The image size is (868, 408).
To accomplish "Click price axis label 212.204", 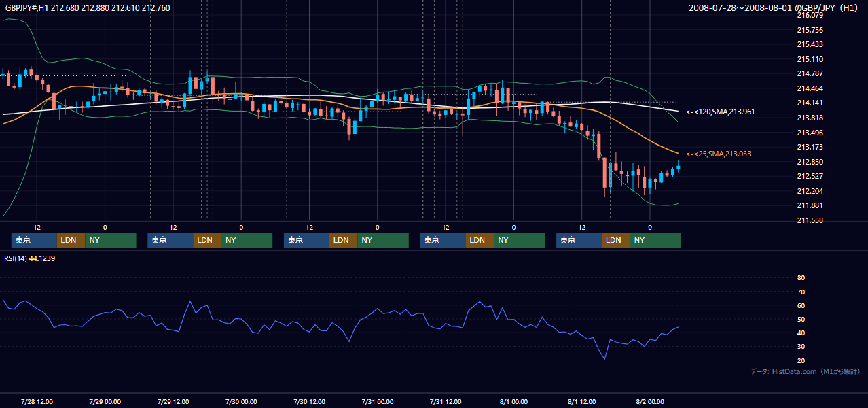I will (x=810, y=191).
